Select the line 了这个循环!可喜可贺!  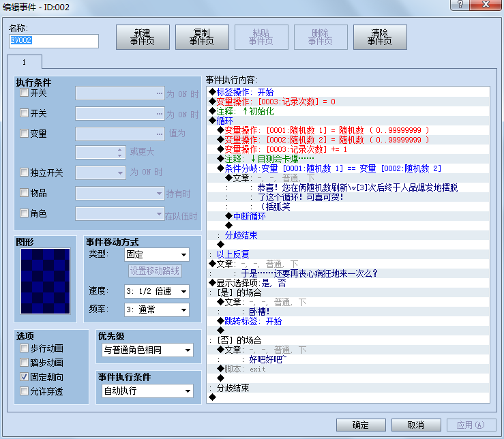(x=349, y=197)
